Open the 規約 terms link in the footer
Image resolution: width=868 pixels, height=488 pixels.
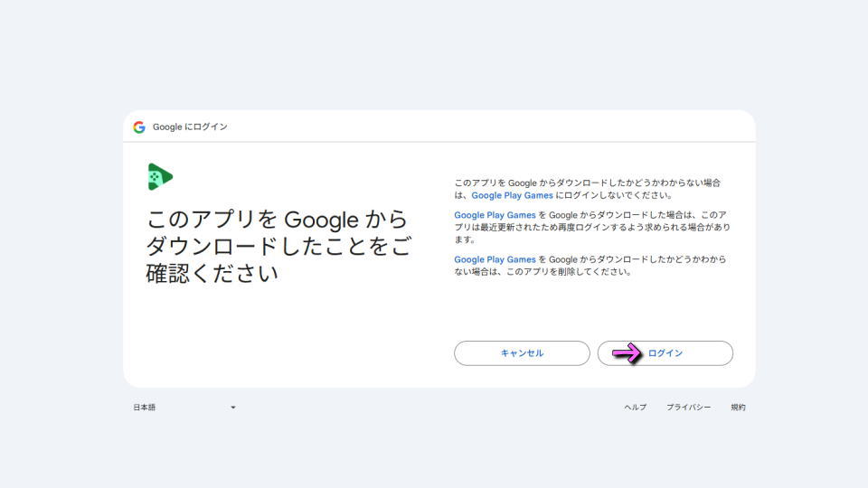coord(738,408)
